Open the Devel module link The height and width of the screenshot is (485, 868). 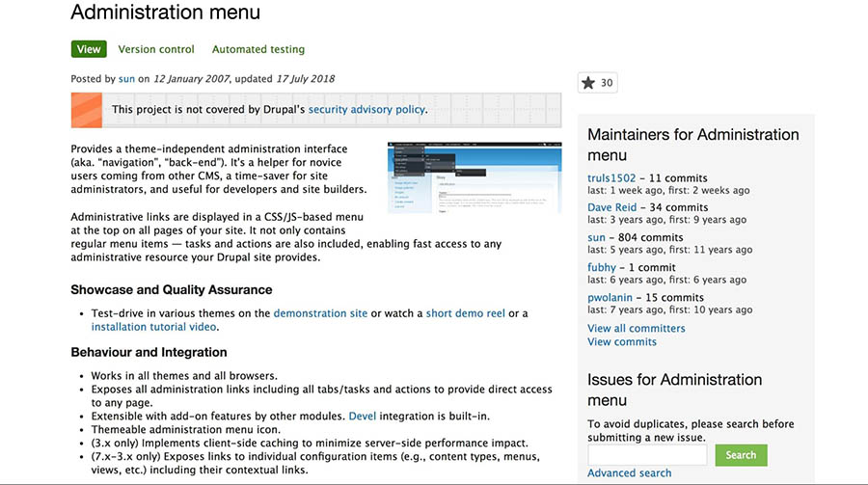362,416
